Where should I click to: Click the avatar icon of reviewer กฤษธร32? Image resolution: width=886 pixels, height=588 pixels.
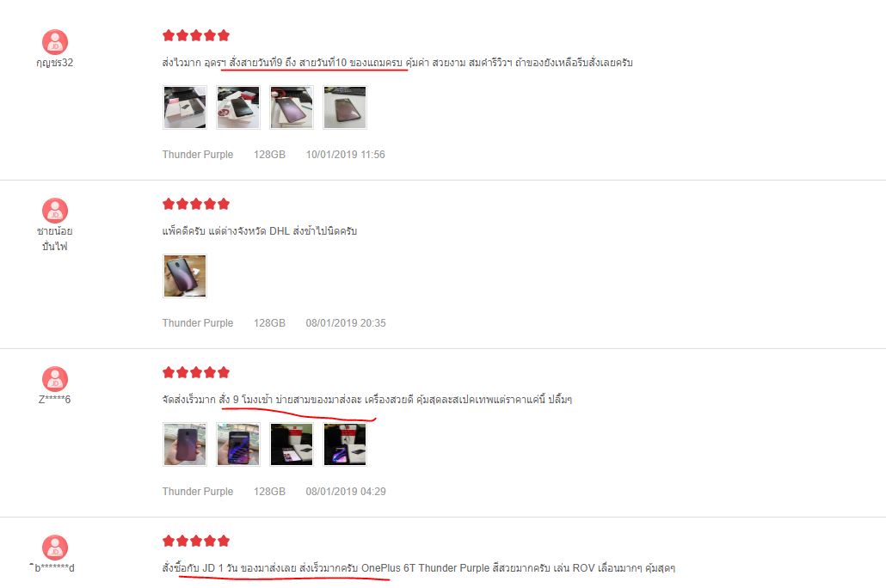[x=55, y=42]
